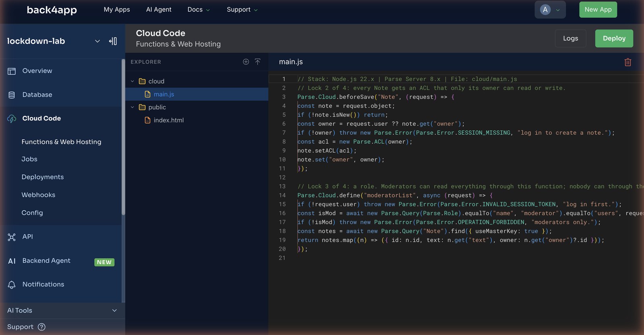This screenshot has height=335, width=644.
Task: Open the Webhooks section
Action: point(38,195)
